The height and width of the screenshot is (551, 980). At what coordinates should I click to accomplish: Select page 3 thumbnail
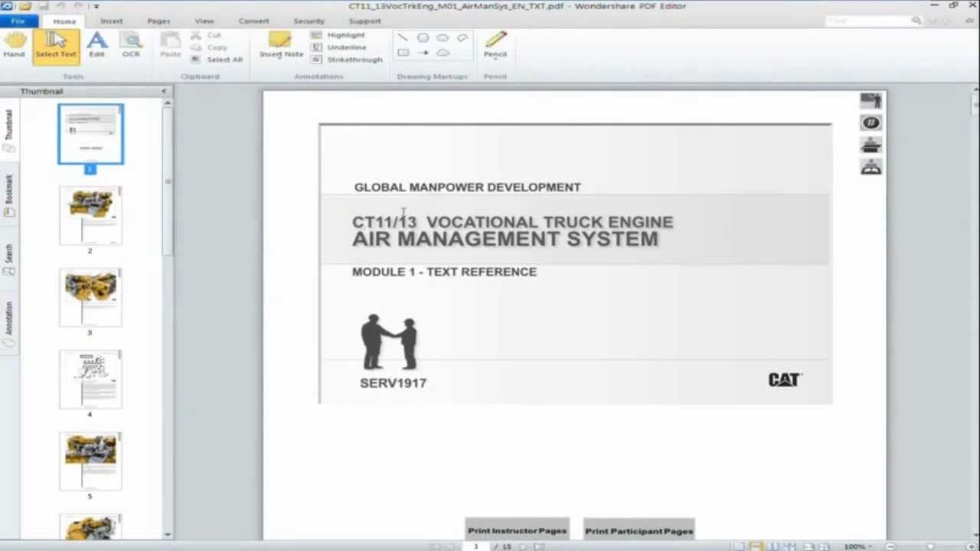[90, 298]
